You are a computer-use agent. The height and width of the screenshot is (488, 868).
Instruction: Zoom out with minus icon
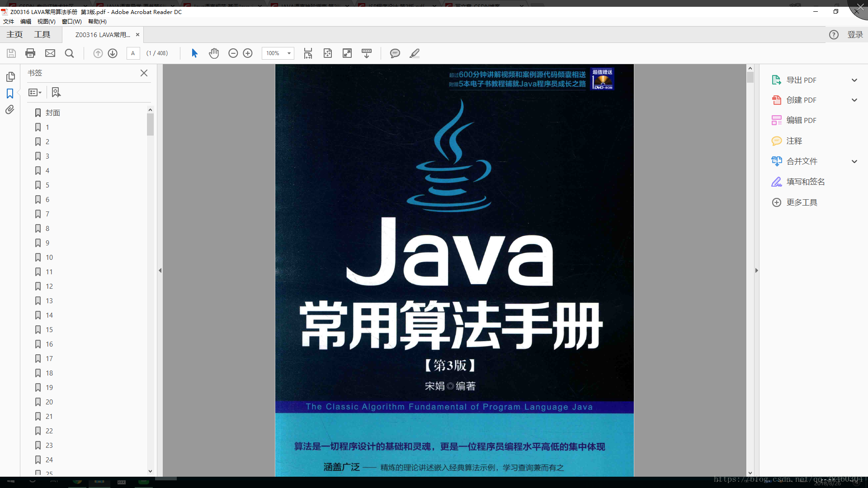[233, 53]
